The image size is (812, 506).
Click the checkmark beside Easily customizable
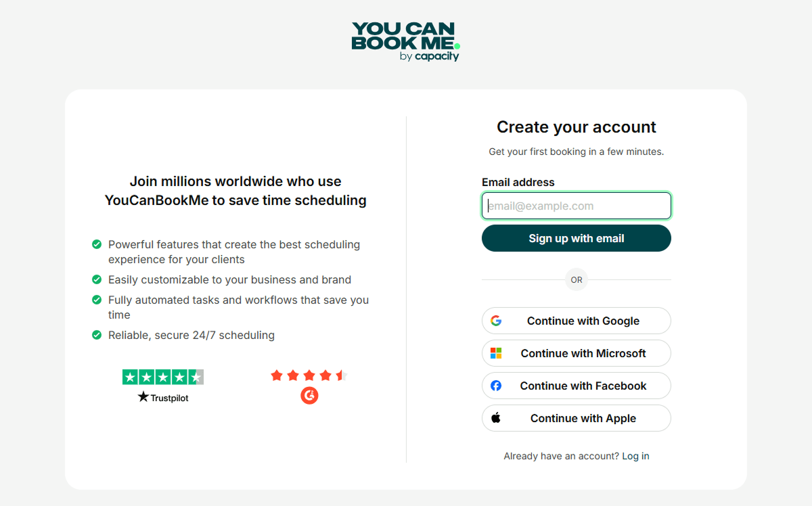pyautogui.click(x=97, y=279)
